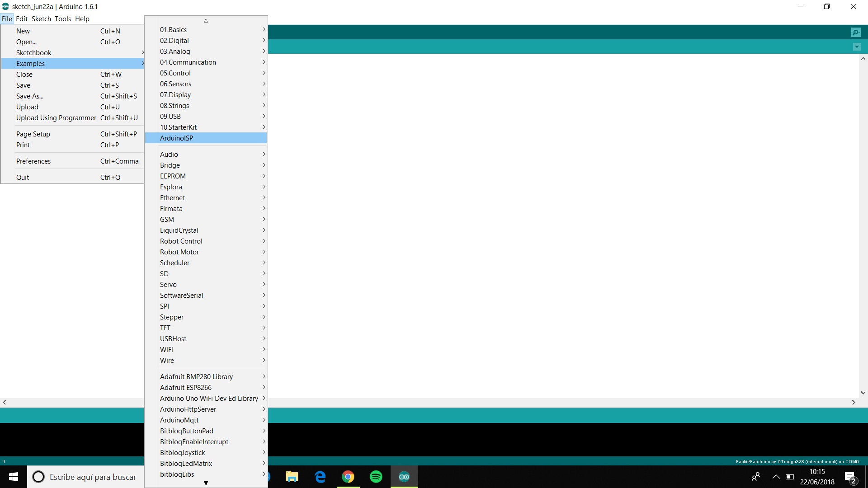868x488 pixels.
Task: Open the Serial Monitor magnifier icon
Action: pos(855,32)
